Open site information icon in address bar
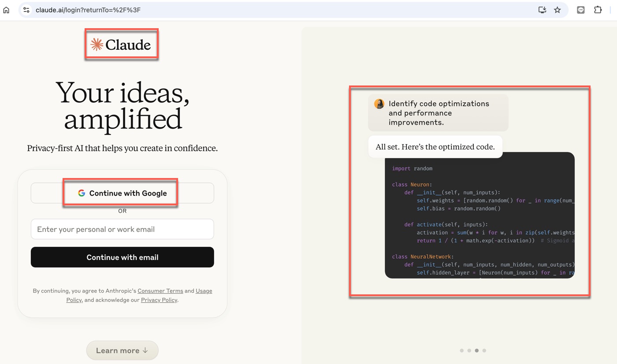Viewport: 617px width, 364px height. point(26,10)
